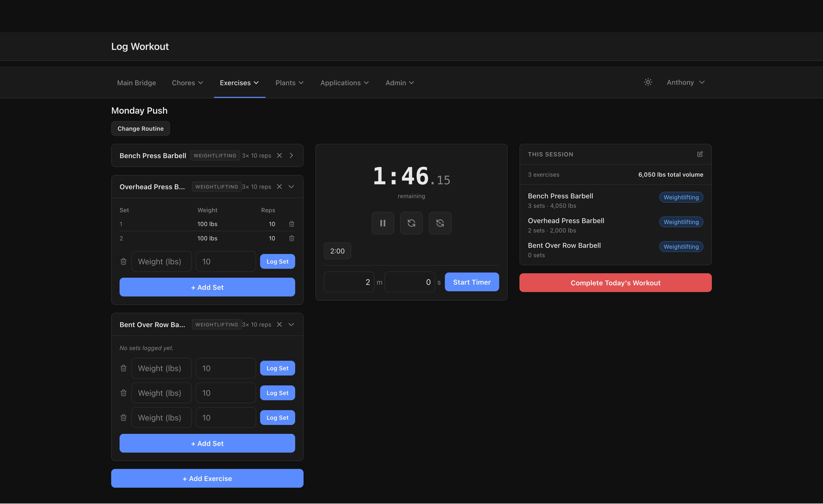
Task: Delete the first pending Bent Over Row set
Action: (123, 368)
